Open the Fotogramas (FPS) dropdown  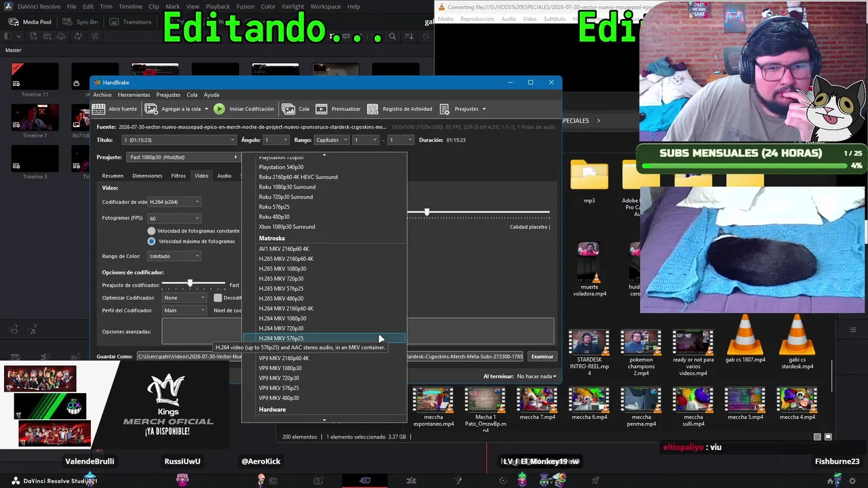point(174,218)
